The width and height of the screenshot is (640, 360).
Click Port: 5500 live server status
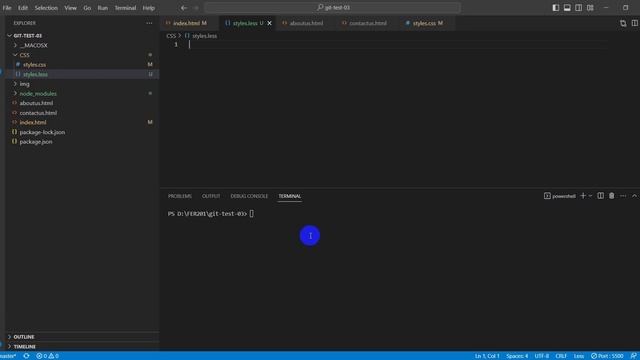click(607, 356)
